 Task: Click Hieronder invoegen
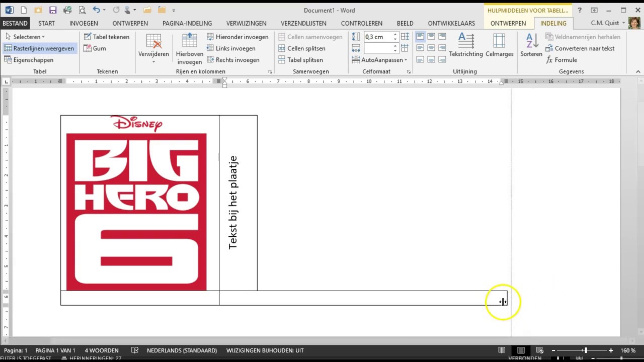tap(237, 37)
